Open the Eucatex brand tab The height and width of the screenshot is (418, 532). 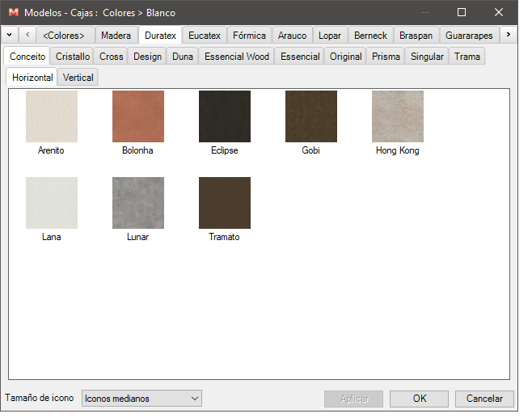(205, 36)
